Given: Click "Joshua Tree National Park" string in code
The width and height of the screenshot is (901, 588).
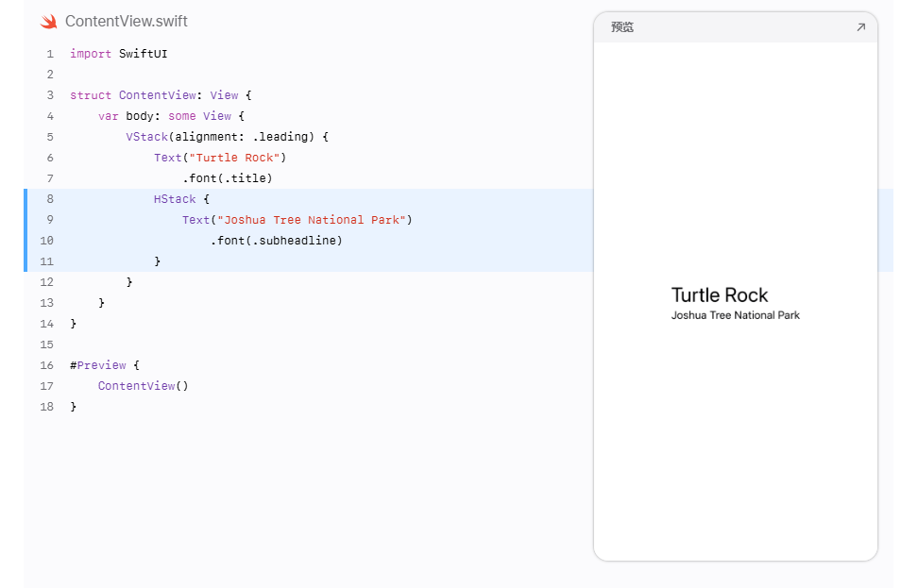Looking at the screenshot, I should [x=312, y=219].
